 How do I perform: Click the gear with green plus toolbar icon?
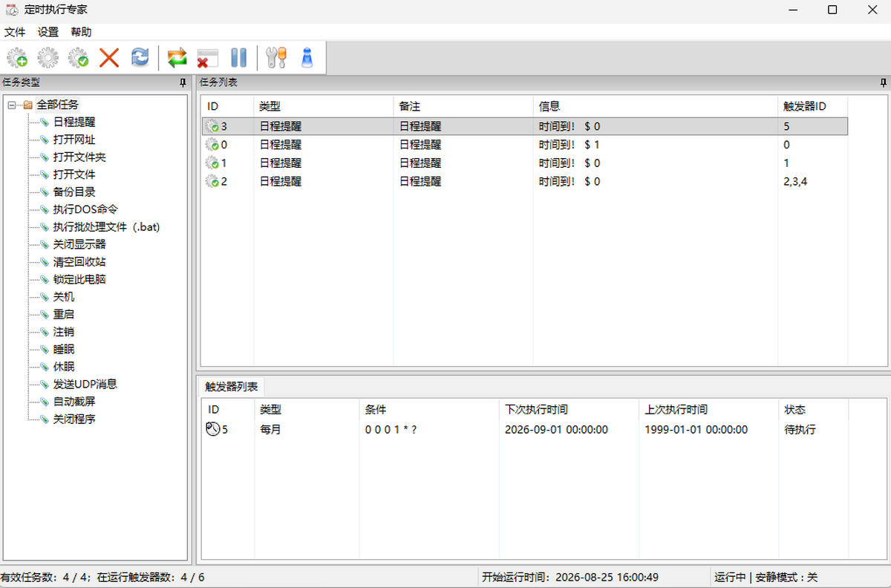click(17, 58)
